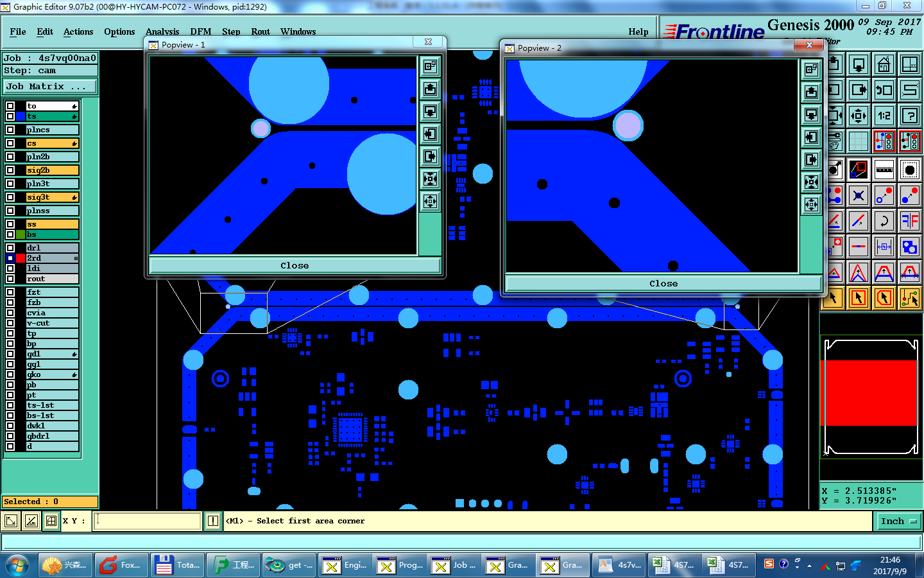Click the mirror F text icon
The width and height of the screenshot is (924, 578).
click(x=910, y=221)
